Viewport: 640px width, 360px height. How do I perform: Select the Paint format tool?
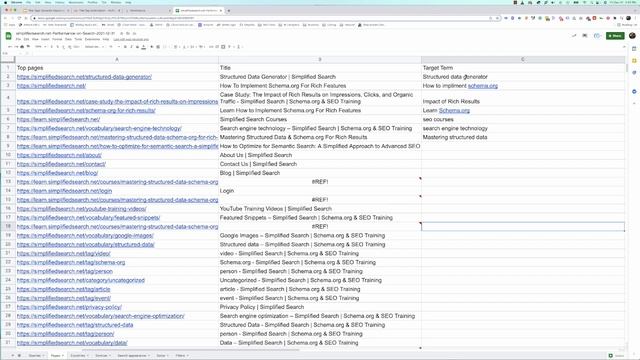(28, 47)
